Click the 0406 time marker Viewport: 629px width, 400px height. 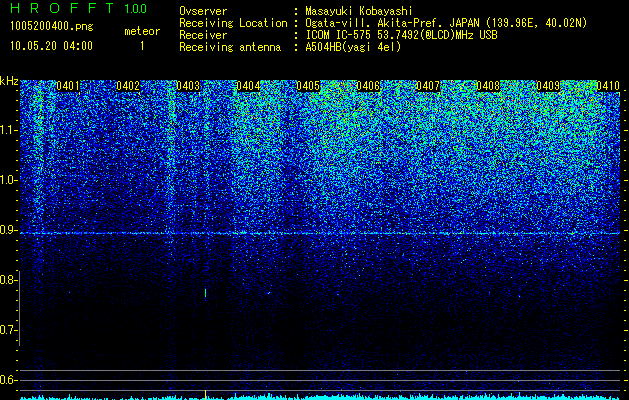click(x=368, y=86)
